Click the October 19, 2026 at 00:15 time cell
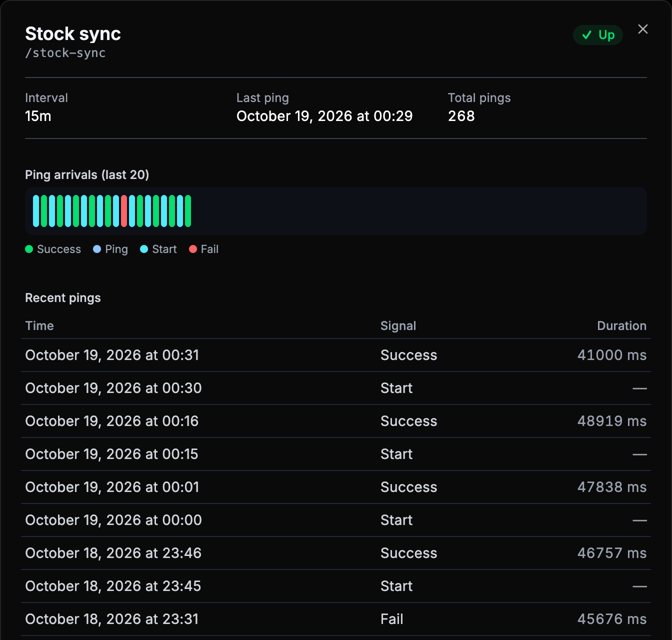Screen dimensions: 672x640 click(x=111, y=454)
